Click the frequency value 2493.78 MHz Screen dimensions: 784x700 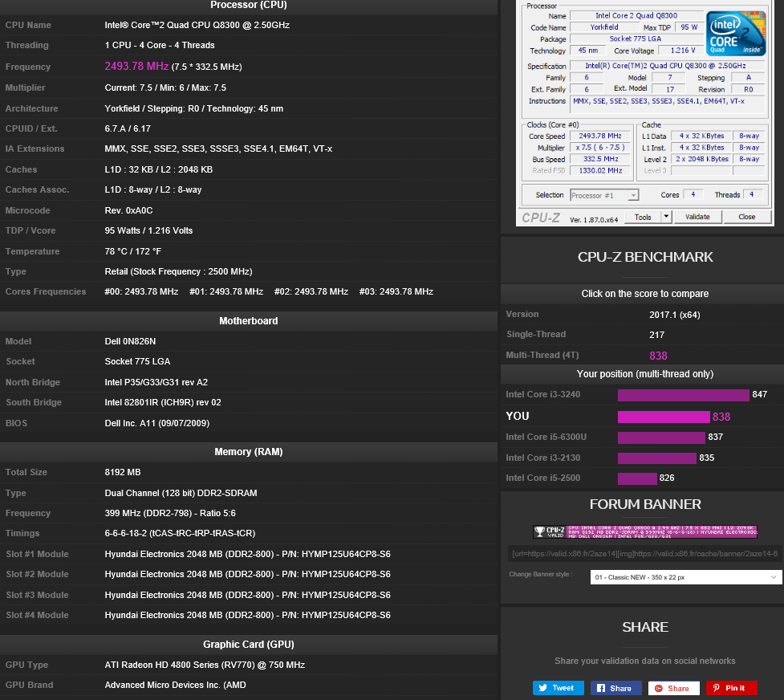[x=136, y=66]
